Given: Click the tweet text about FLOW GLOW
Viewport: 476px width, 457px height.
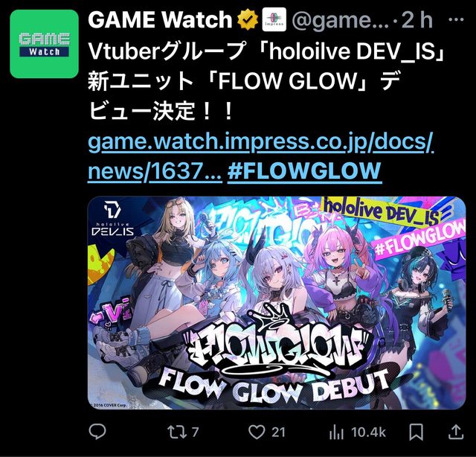Looking at the screenshot, I should [266, 81].
